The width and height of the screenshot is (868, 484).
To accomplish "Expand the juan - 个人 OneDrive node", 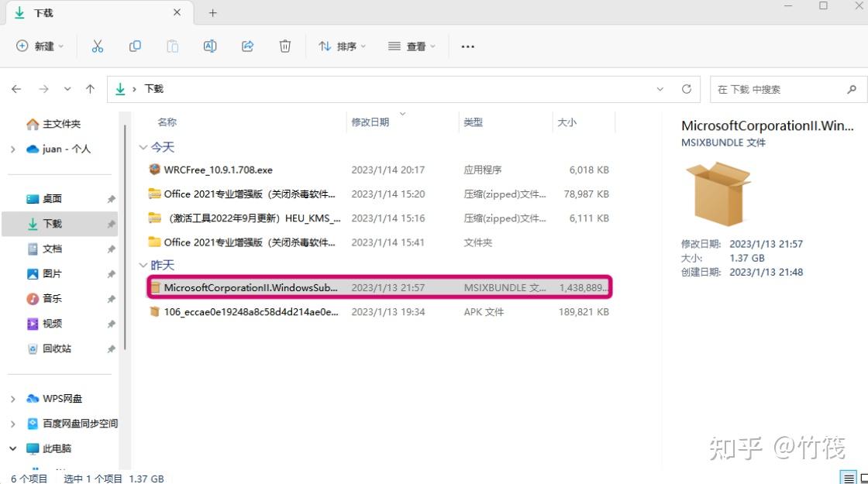I will coord(12,149).
